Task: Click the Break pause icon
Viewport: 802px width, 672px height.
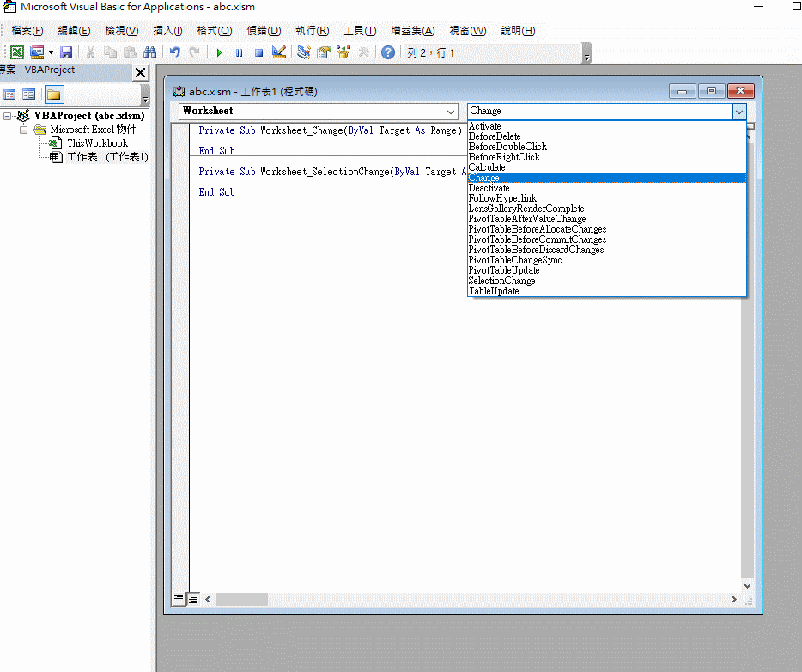Action: coord(239,52)
